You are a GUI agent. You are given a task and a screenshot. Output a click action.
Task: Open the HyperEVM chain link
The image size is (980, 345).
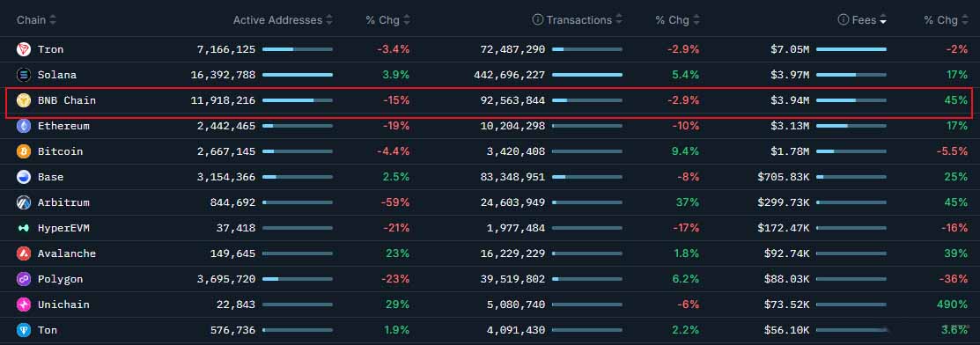(63, 228)
